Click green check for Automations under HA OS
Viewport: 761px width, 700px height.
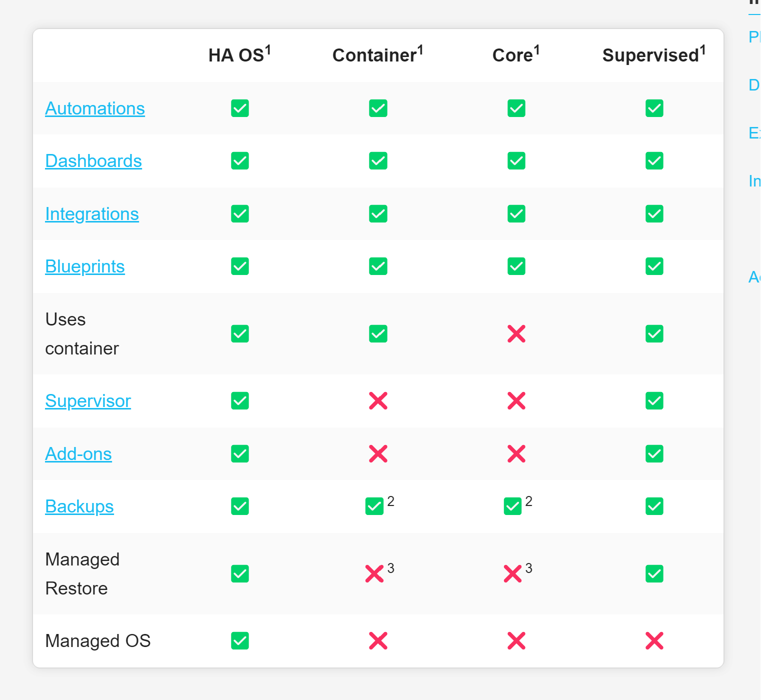coord(240,108)
